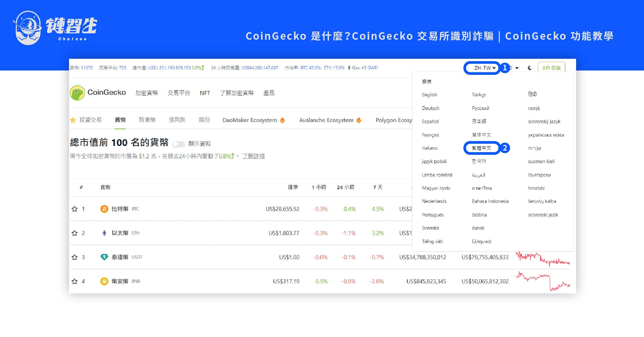
Task: Open Avalanche Ecosystem category
Action: tap(330, 120)
